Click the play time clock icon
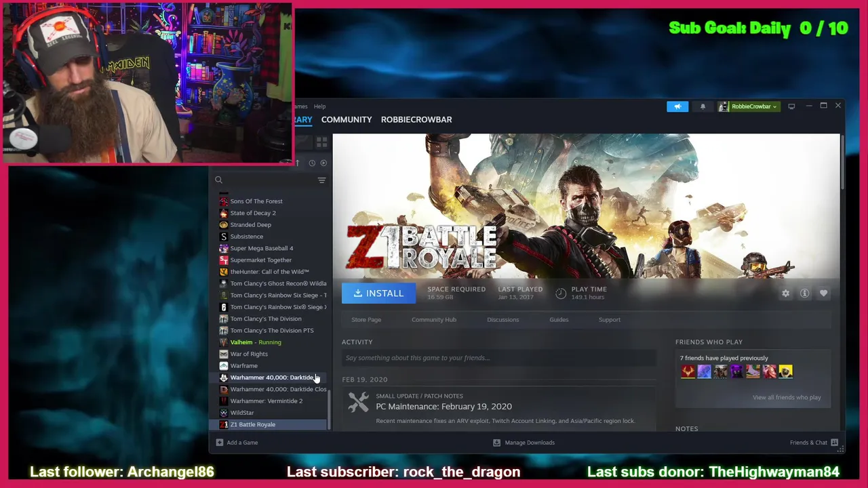 tap(561, 293)
